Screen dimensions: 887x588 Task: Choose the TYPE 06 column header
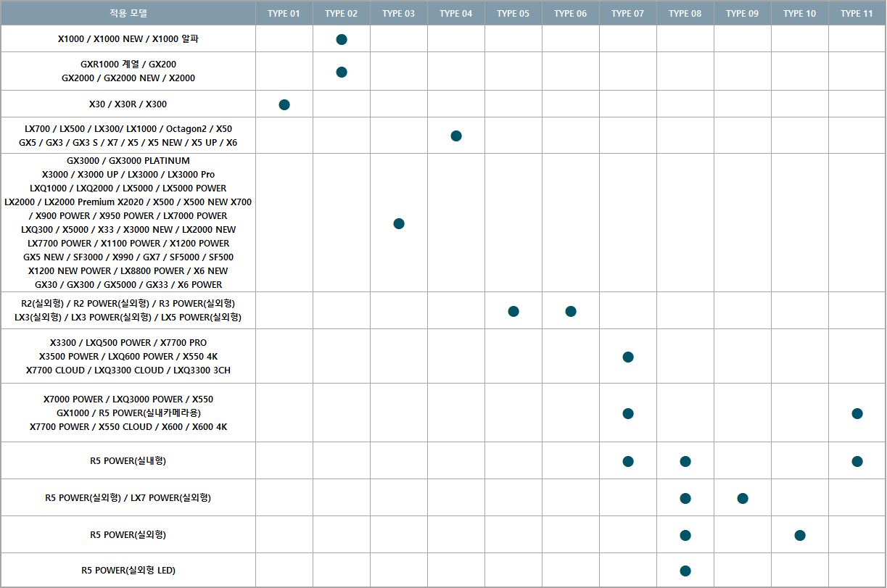click(x=571, y=13)
